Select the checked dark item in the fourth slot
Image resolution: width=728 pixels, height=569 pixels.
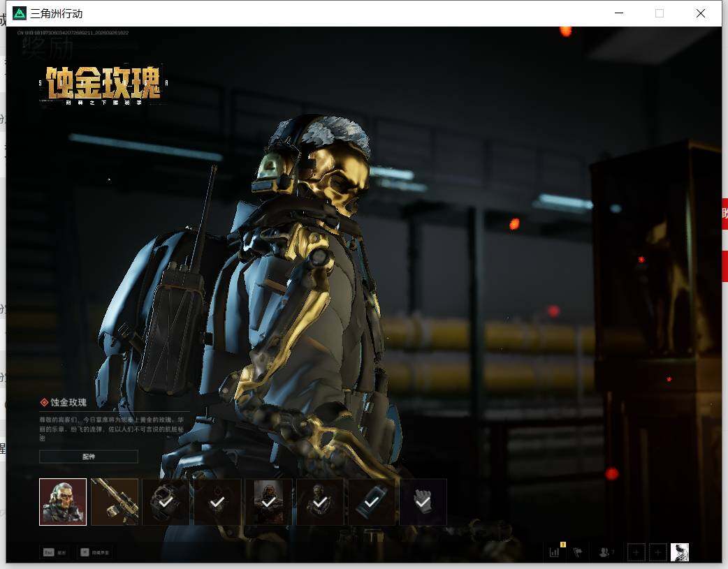coord(217,502)
